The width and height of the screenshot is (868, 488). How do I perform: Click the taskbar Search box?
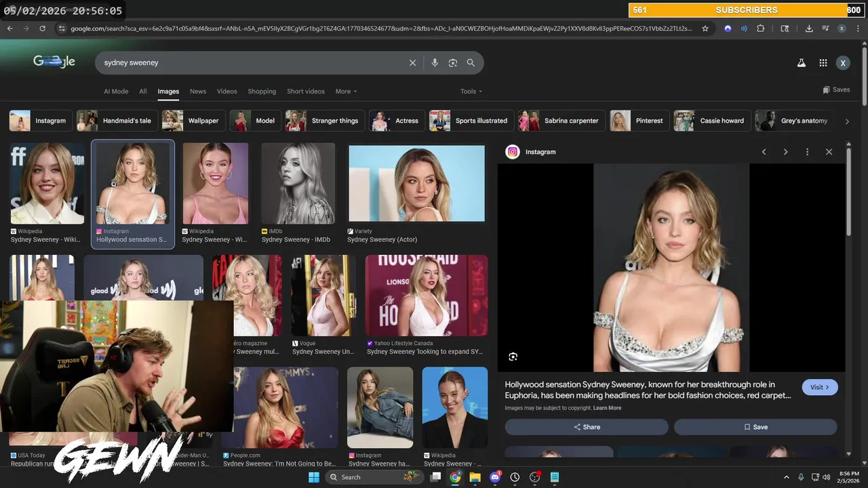pyautogui.click(x=375, y=477)
